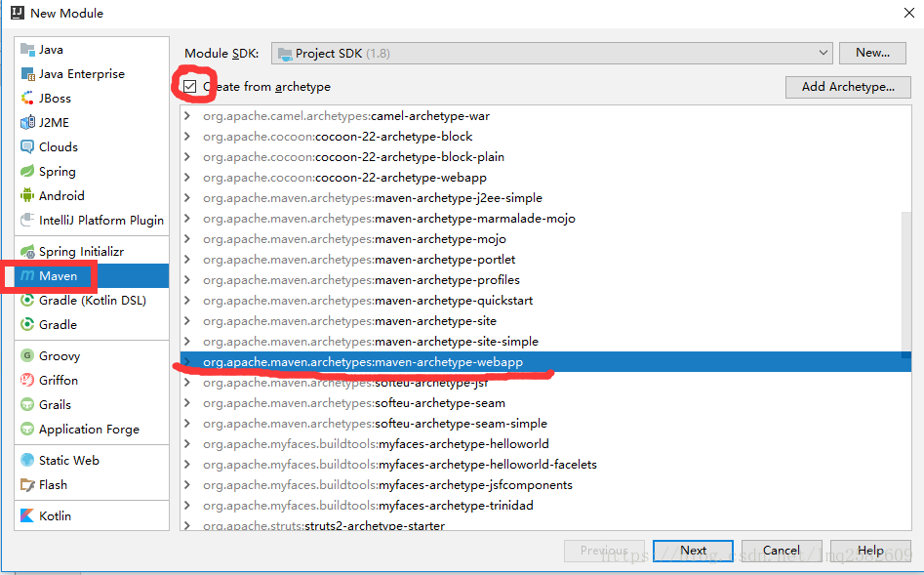The image size is (924, 575).
Task: Click the J2ME icon
Action: coord(27,122)
